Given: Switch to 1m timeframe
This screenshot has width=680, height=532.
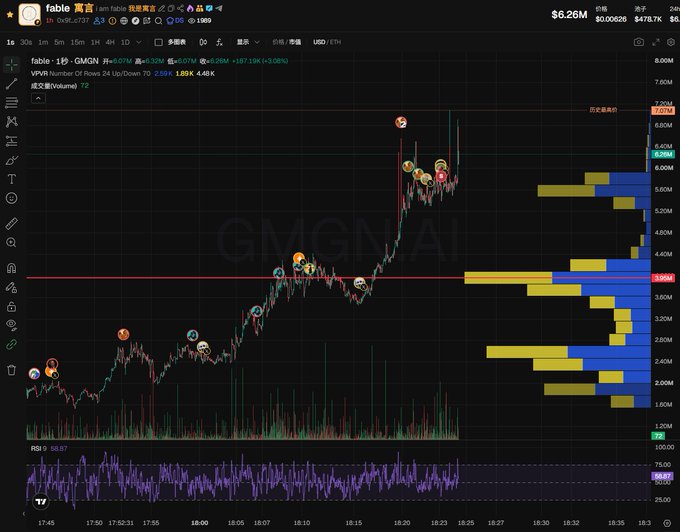Looking at the screenshot, I should click(43, 42).
